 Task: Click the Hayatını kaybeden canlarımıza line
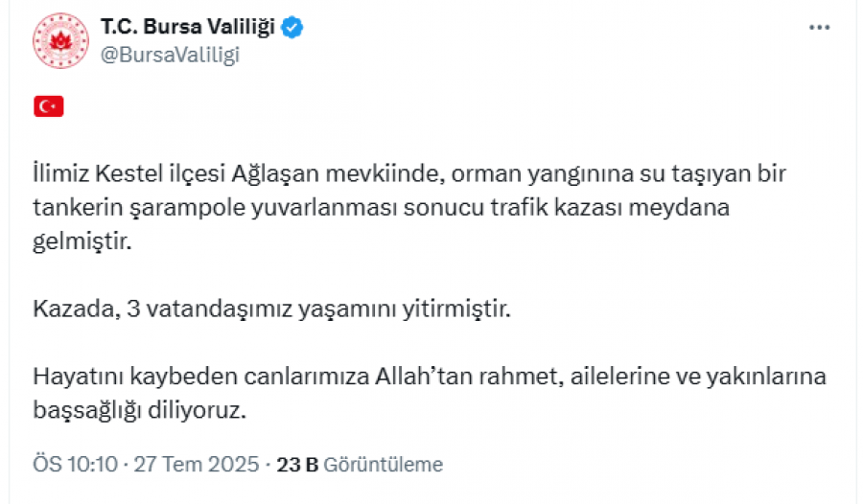coord(201,377)
